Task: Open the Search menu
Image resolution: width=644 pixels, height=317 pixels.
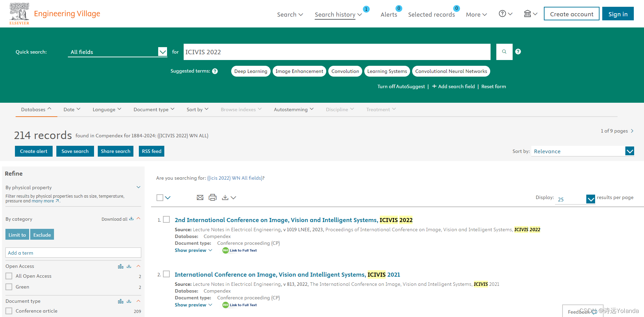Action: 290,15
